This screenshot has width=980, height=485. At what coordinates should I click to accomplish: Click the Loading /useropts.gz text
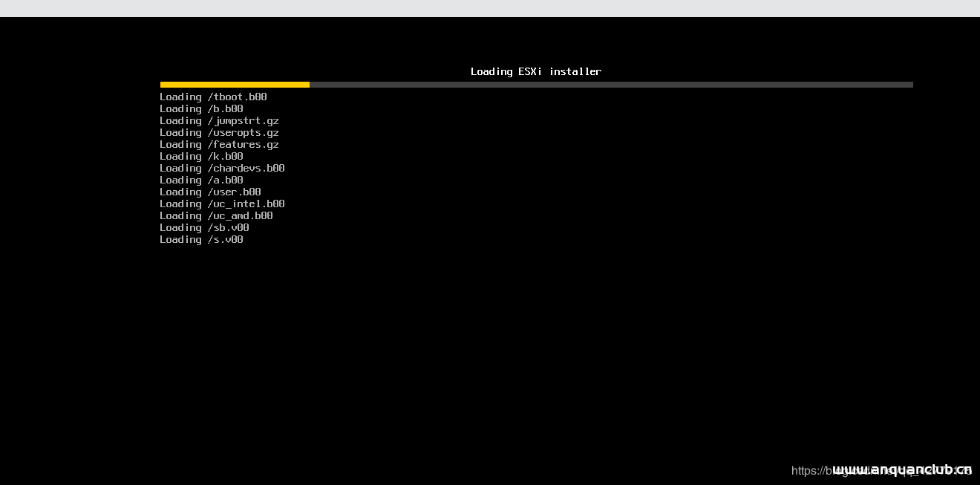click(x=219, y=132)
